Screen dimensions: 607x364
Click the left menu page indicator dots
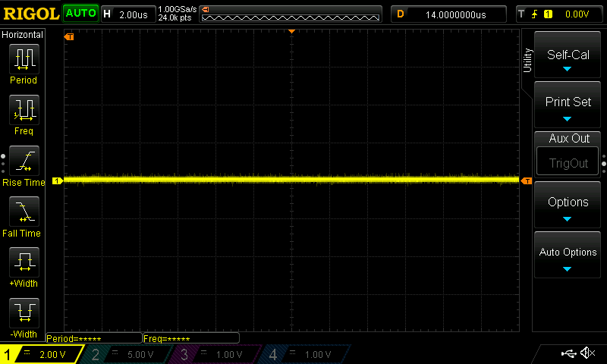[x=3, y=164]
